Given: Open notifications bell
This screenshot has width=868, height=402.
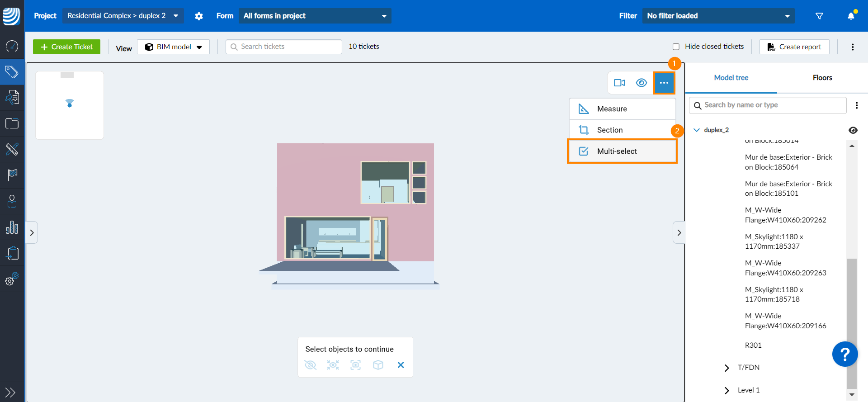Looking at the screenshot, I should [x=851, y=16].
